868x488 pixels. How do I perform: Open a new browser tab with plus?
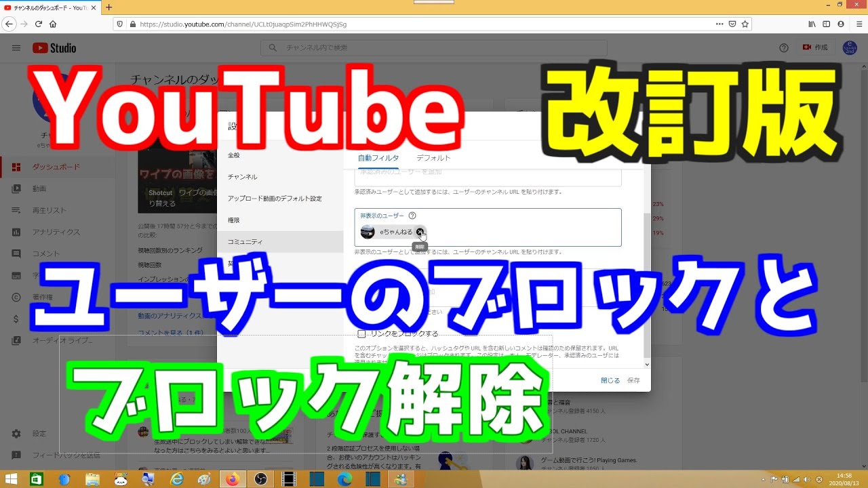pos(108,7)
